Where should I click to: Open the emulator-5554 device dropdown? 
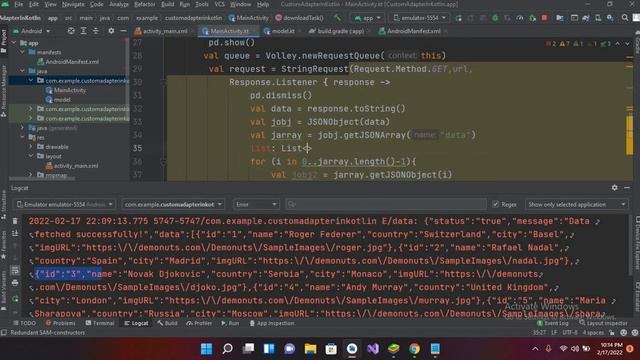click(x=420, y=18)
